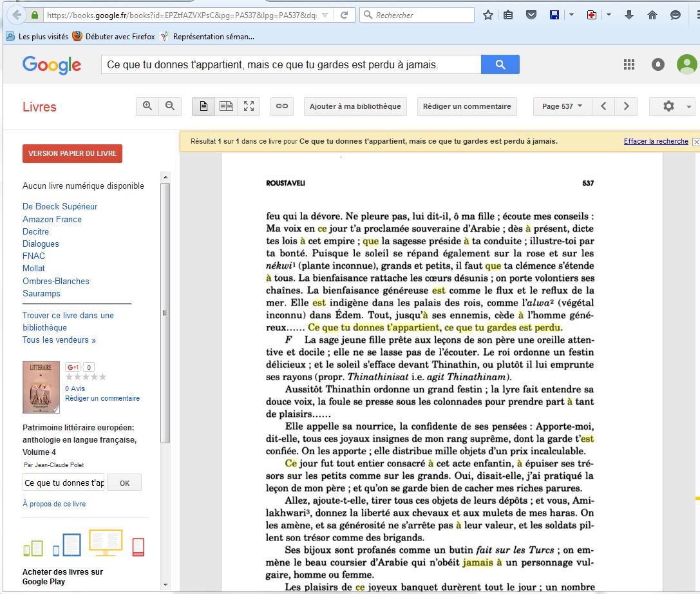
Task: Expand the Firefox URL history dropdown
Action: click(325, 15)
